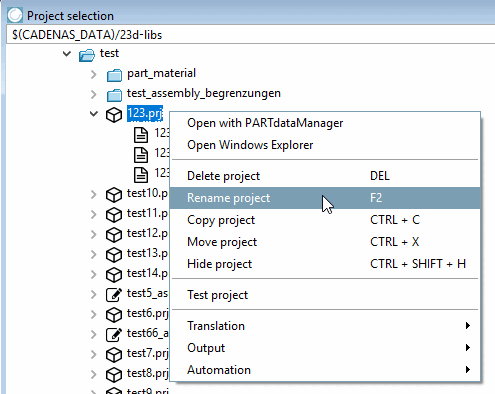Select test7.prj in the tree
Viewport: 495px width, 394px height.
click(x=148, y=353)
